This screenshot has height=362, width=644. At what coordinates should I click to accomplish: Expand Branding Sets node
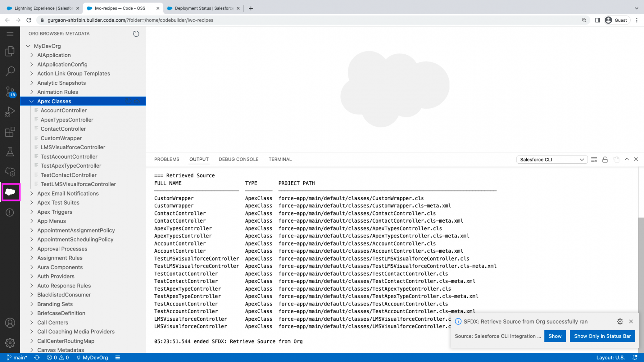click(32, 304)
